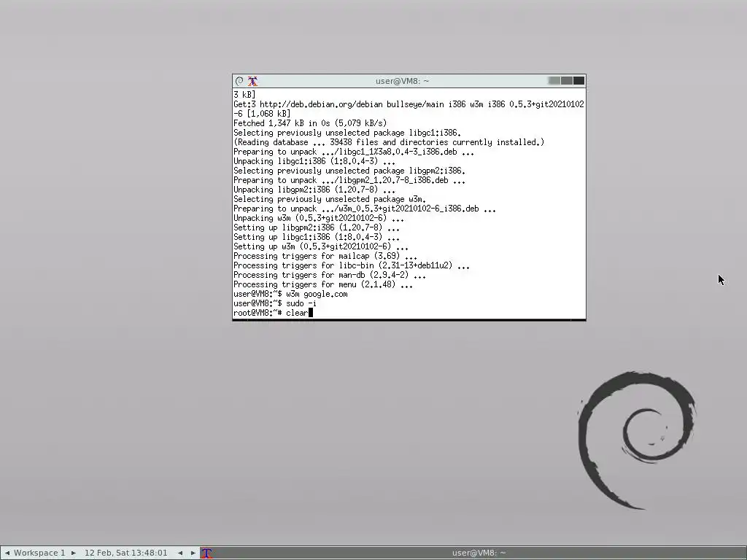The image size is (747, 560).
Task: Go to previous window using taskbar left arrow
Action: (x=180, y=553)
